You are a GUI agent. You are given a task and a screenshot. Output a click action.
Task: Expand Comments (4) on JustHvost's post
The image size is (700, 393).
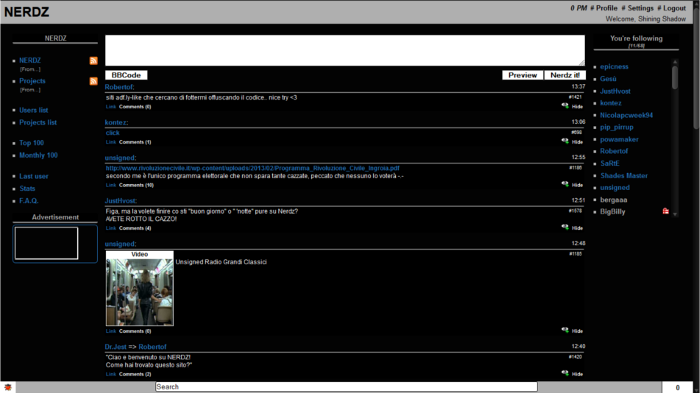(x=135, y=228)
